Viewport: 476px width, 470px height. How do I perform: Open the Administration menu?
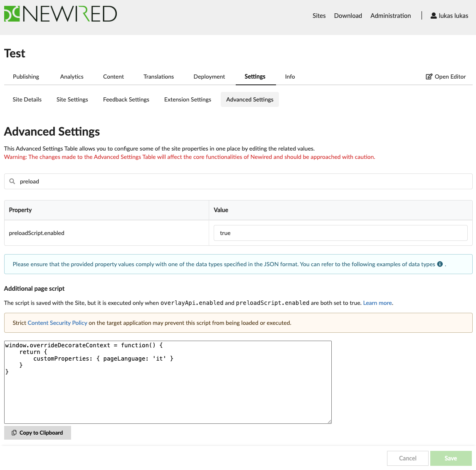[x=390, y=15]
